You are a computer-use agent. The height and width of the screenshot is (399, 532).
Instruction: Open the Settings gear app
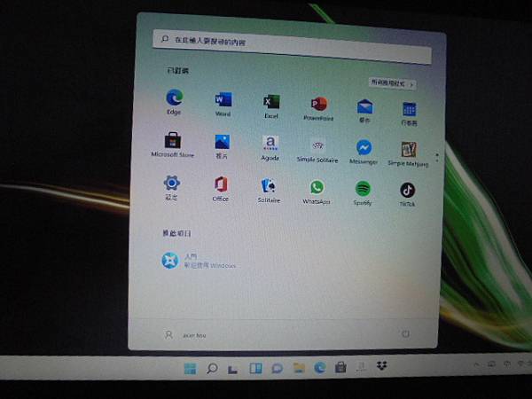pyautogui.click(x=171, y=187)
